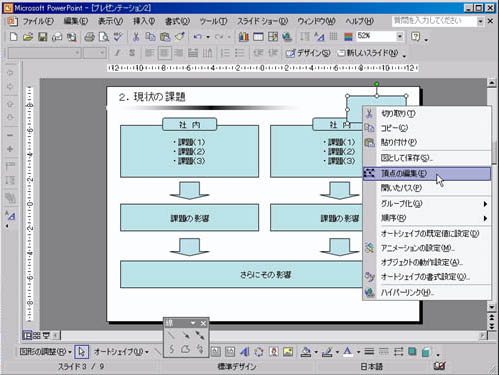Image resolution: width=499 pixels, height=375 pixels.
Task: Click the Paste clipboard icon in the toolbar
Action: click(165, 36)
